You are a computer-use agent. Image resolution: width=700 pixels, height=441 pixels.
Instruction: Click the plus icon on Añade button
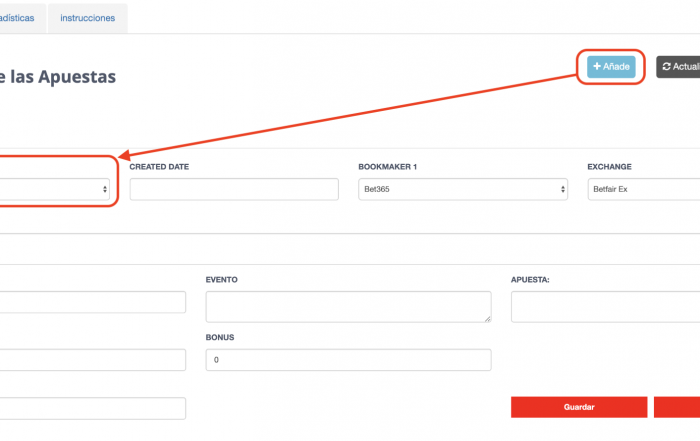(x=597, y=67)
